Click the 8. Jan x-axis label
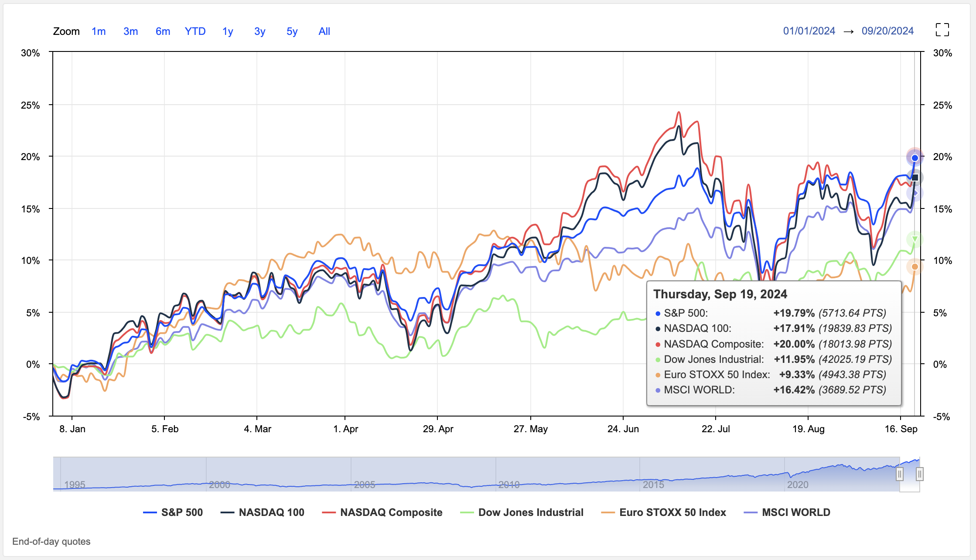 coord(72,429)
